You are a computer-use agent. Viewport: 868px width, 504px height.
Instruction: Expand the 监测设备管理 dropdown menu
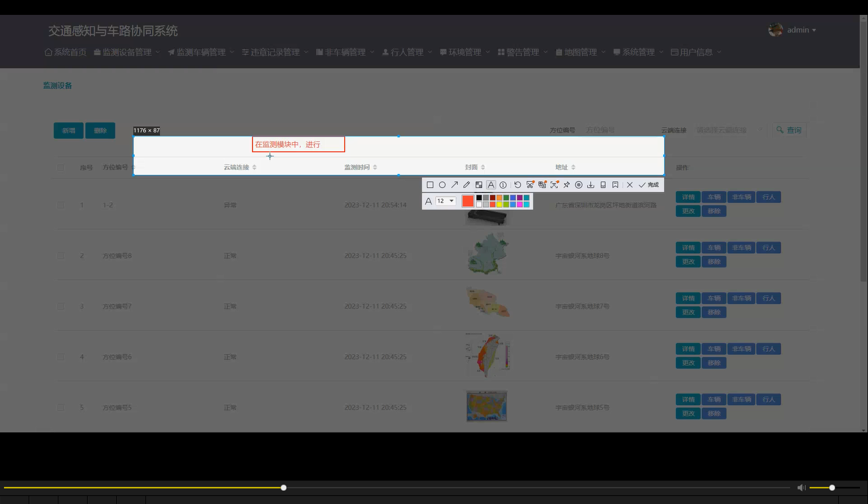(125, 52)
